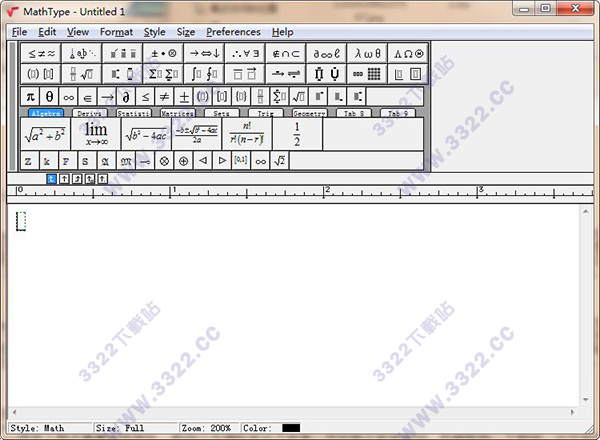
Task: Open the set theory symbols palette
Action: [x=285, y=54]
